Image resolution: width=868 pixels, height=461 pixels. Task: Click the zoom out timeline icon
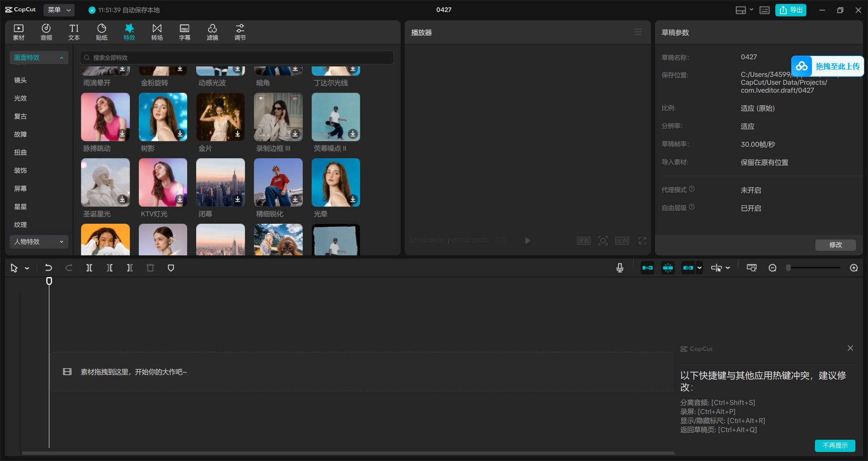(x=773, y=268)
